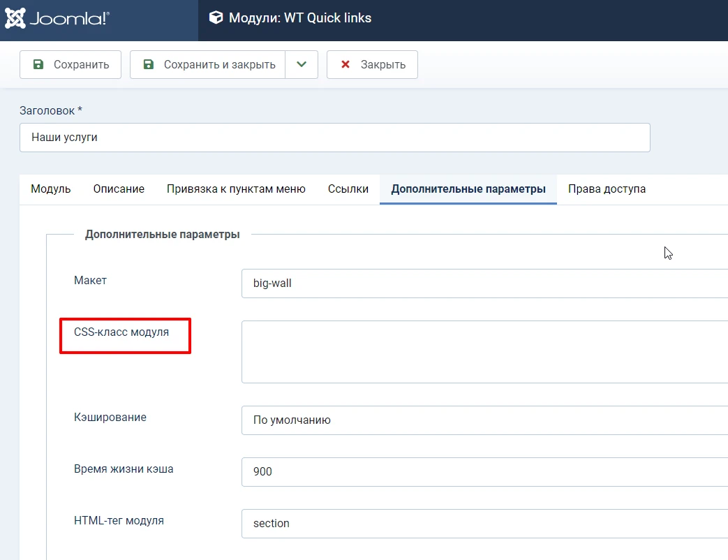
Task: Click the save icon on Сохранить и закрыть
Action: click(x=148, y=64)
